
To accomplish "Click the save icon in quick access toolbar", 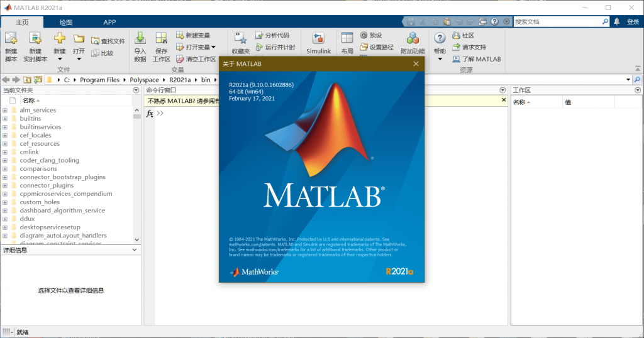I will click(x=411, y=22).
